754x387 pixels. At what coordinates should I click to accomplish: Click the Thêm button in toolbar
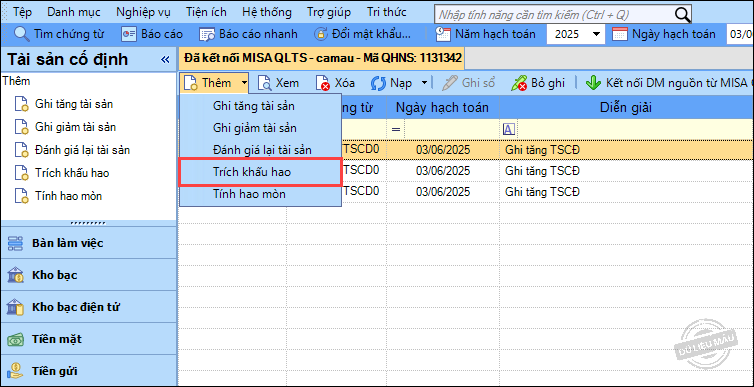[x=209, y=83]
